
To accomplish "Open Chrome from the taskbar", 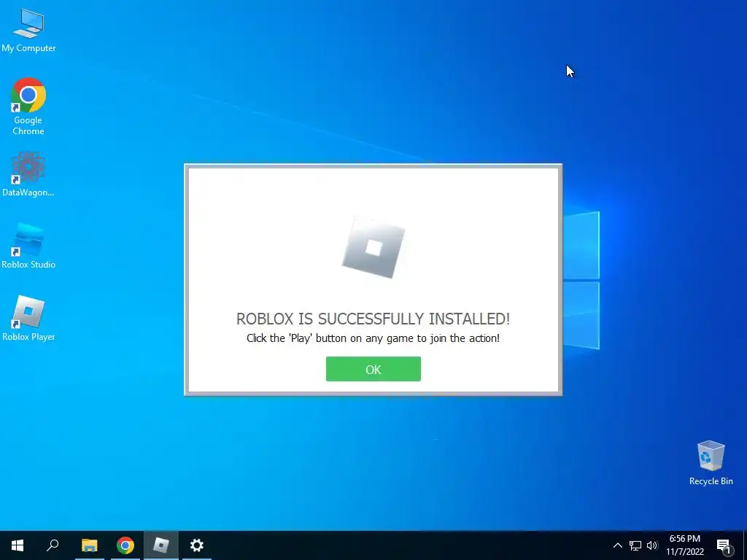I will (x=125, y=545).
